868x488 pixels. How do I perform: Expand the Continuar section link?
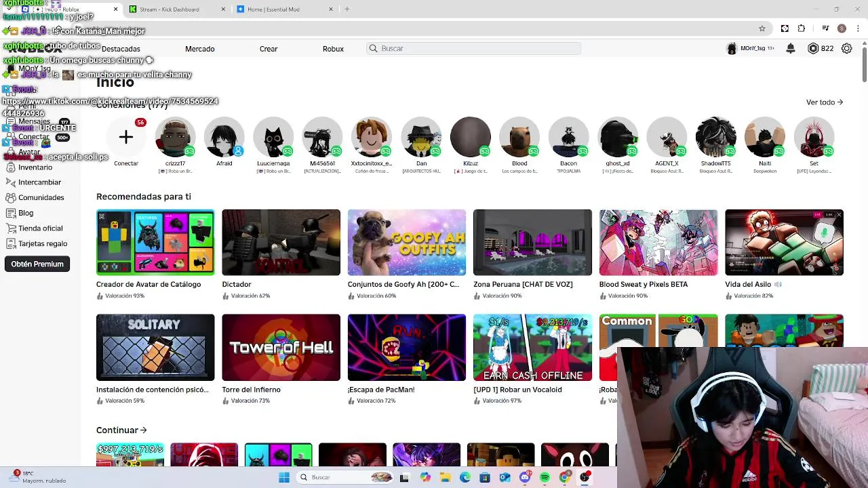tap(121, 430)
